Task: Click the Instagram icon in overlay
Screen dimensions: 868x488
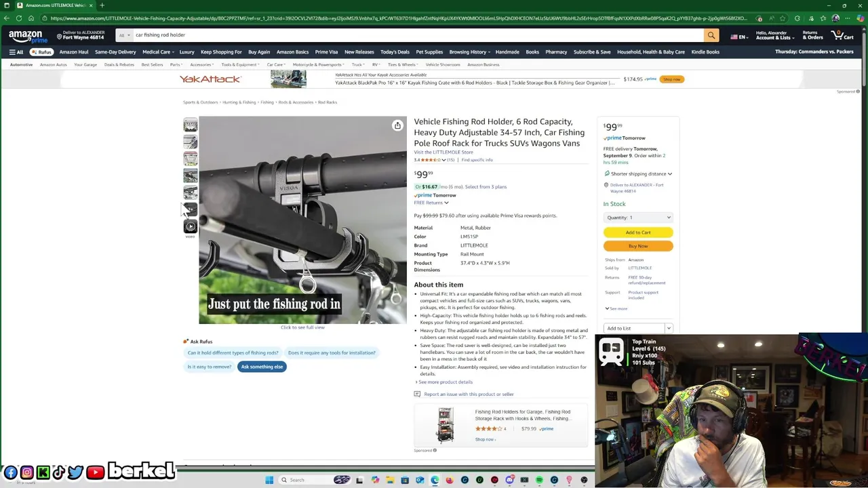Action: pos(27,472)
